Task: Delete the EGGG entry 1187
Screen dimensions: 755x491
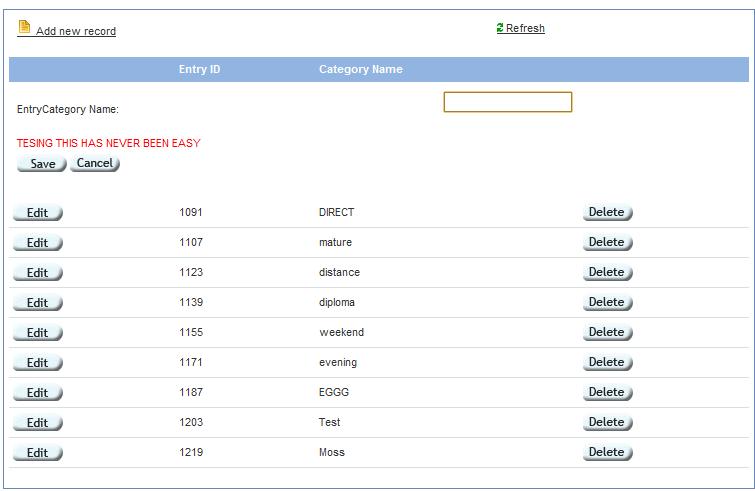Action: 607,392
